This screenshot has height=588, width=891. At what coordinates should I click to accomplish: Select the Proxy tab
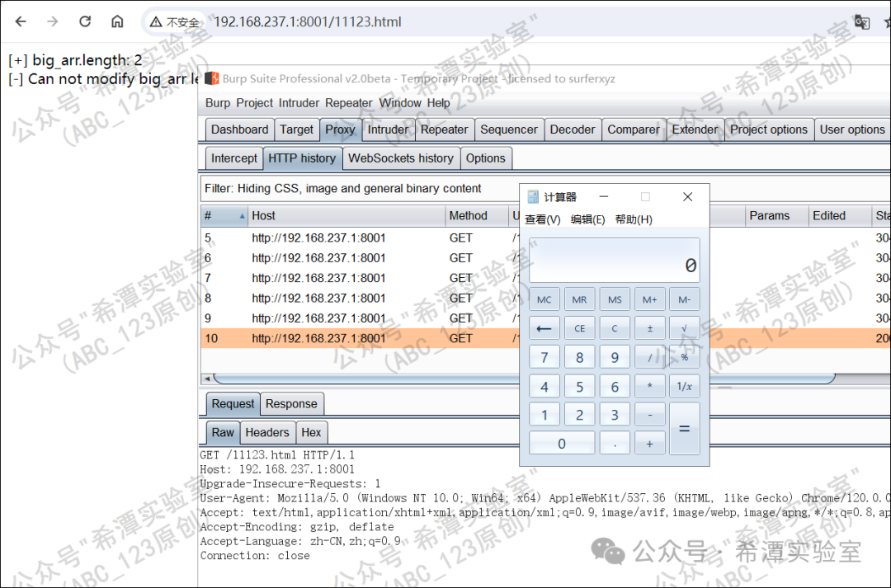tap(340, 129)
